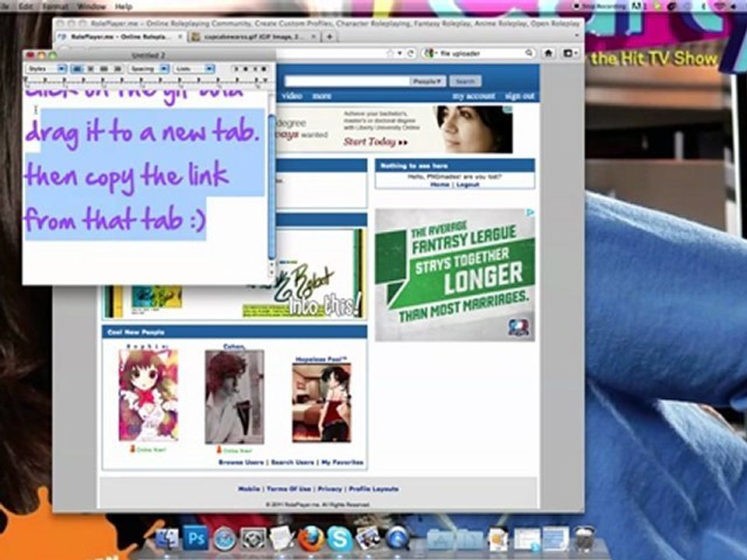The image size is (747, 560).
Task: Click Start Today on university ad
Action: coord(375,142)
